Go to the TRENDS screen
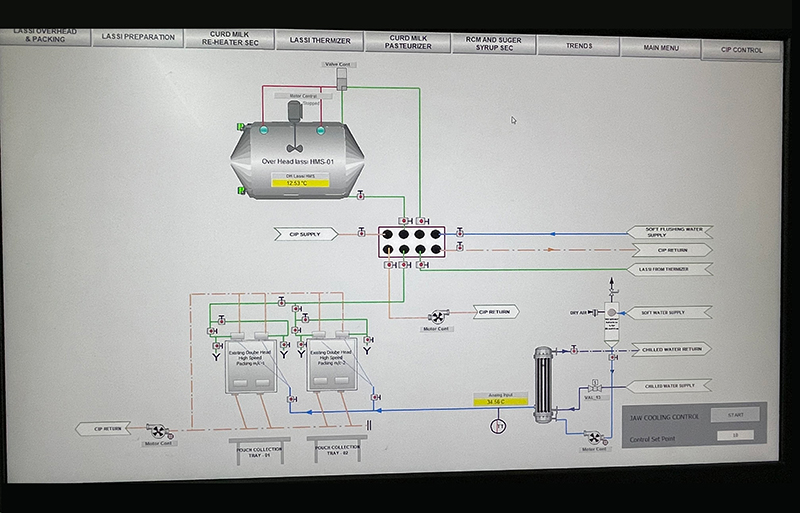This screenshot has width=800, height=513. click(x=578, y=45)
